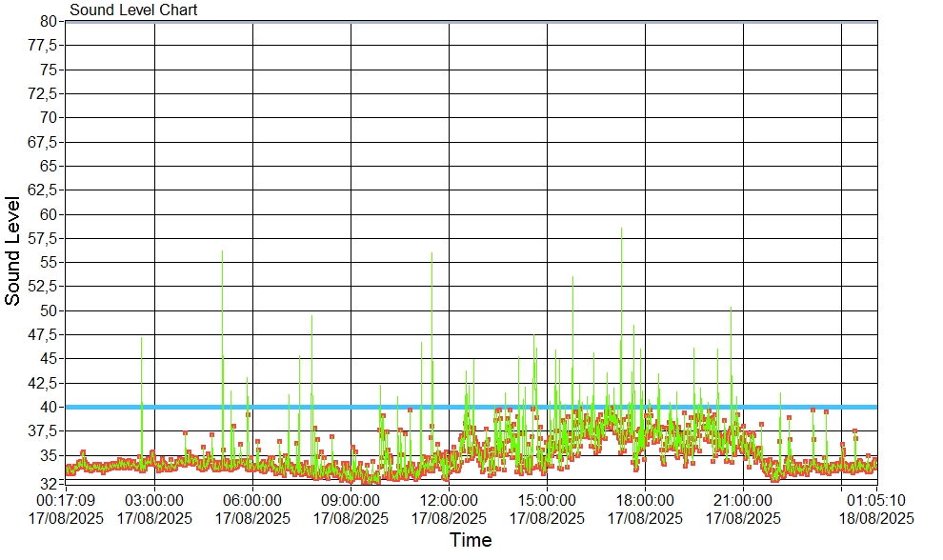The image size is (943, 560).
Task: Pick the 09:00:00 tick label
Action: point(351,500)
